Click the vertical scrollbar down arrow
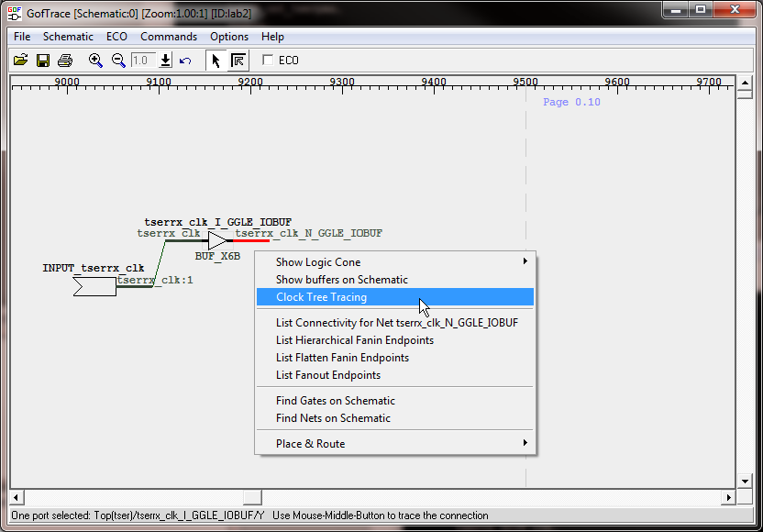Screen dimensions: 763x532 click(746, 481)
